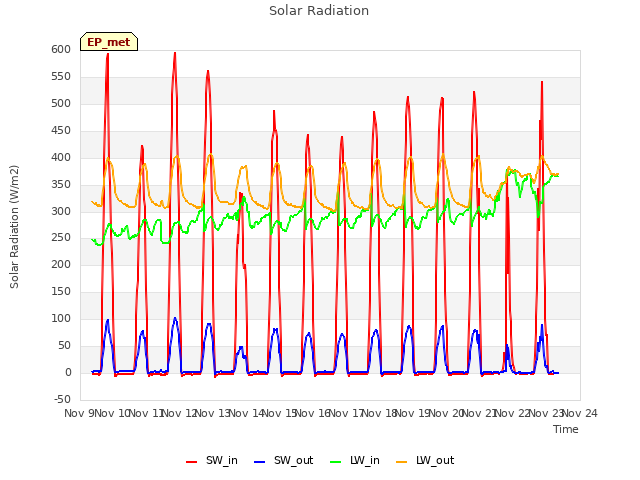640x480 pixels.
Task: Click the 400 y-axis tick label
Action: 61,157
